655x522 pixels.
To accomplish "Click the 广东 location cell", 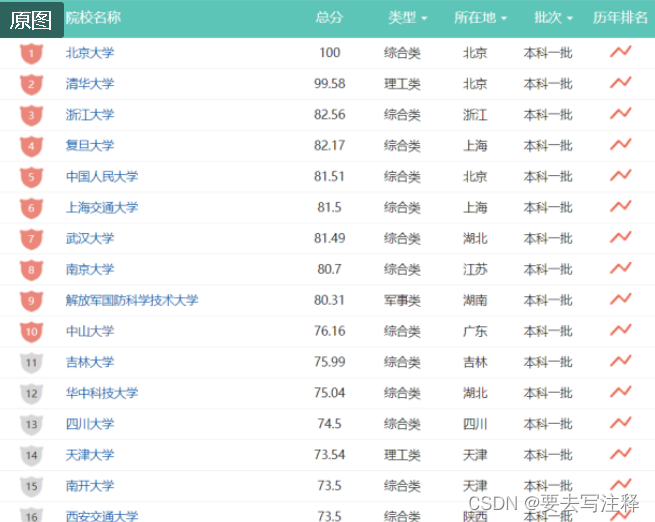I will pos(475,331).
